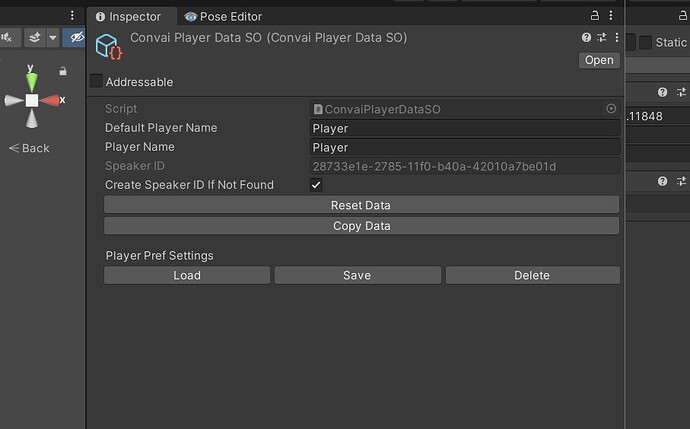
Task: Open object picker for the Script field
Action: coord(611,109)
